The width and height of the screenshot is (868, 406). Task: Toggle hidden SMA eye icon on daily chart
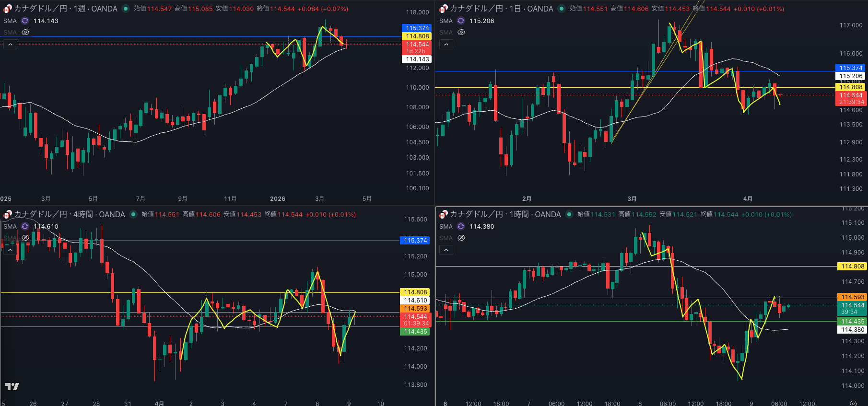click(461, 32)
